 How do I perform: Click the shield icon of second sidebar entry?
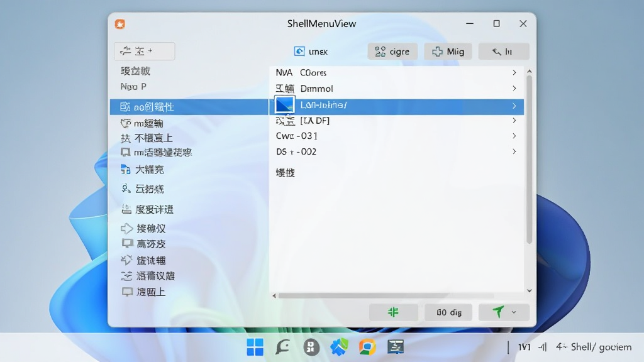click(x=126, y=123)
